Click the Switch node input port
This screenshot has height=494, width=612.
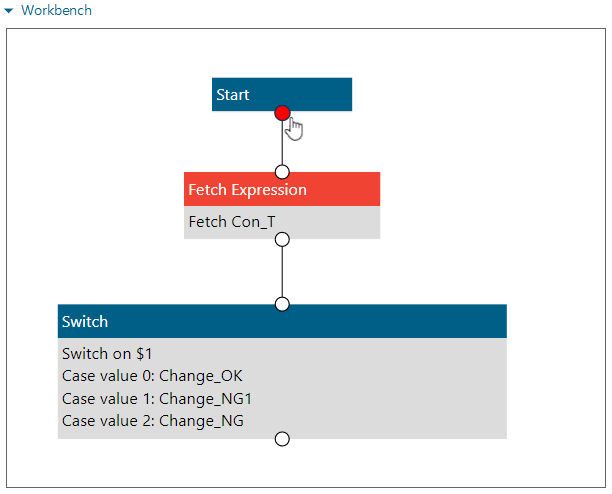[x=282, y=304]
